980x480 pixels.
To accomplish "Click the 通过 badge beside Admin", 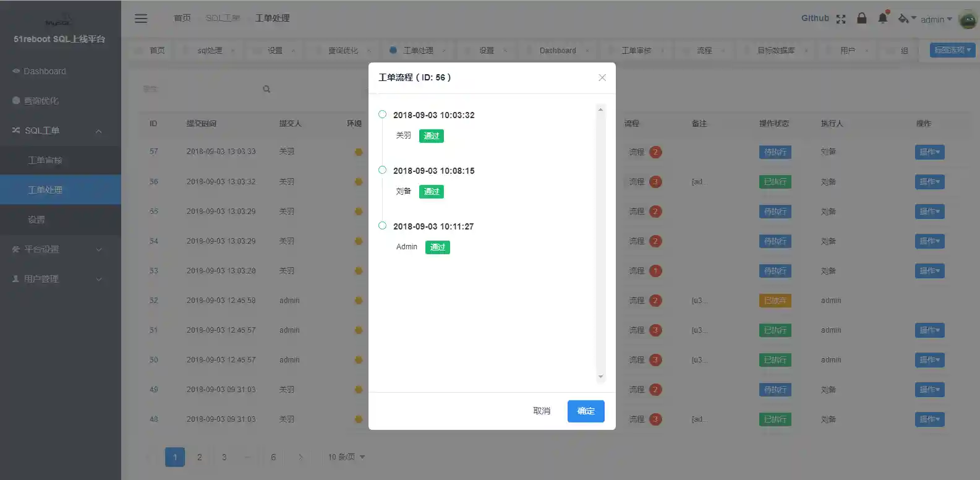I will pos(438,247).
